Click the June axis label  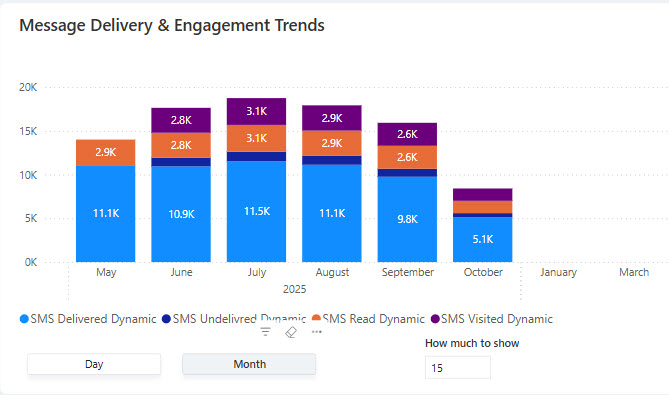point(181,272)
